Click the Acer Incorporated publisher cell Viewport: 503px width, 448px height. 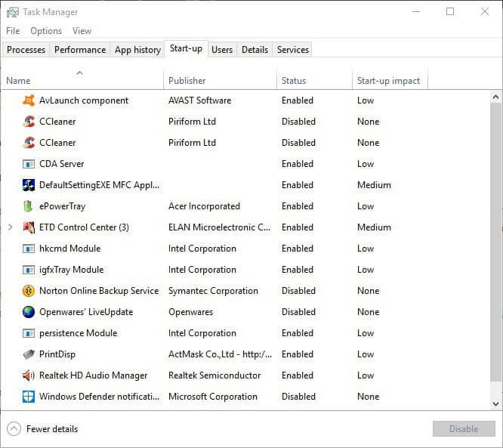(x=204, y=206)
